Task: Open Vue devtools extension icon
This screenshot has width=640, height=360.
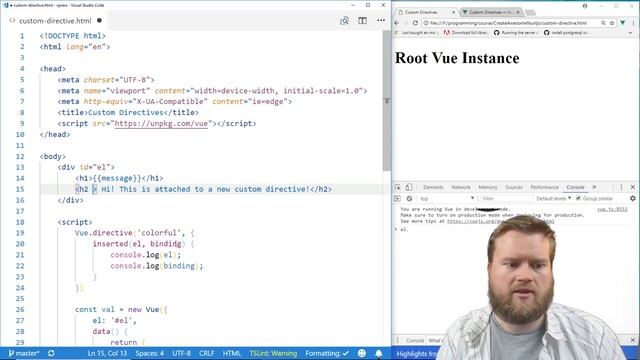Action: tap(623, 23)
